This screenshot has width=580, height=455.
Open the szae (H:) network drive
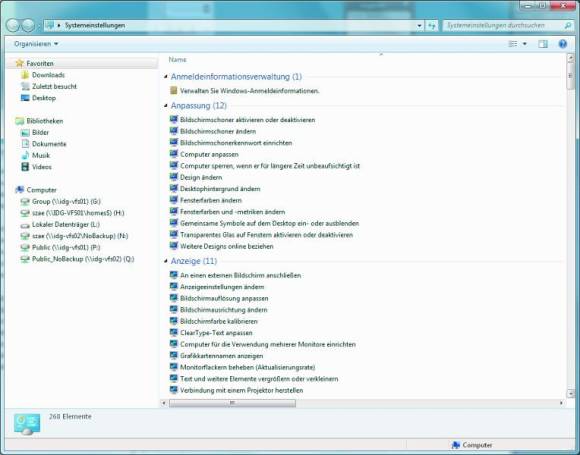pyautogui.click(x=78, y=213)
